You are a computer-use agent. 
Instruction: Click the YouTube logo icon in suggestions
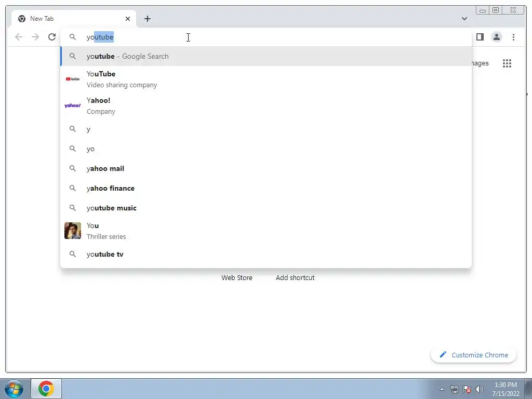73,79
